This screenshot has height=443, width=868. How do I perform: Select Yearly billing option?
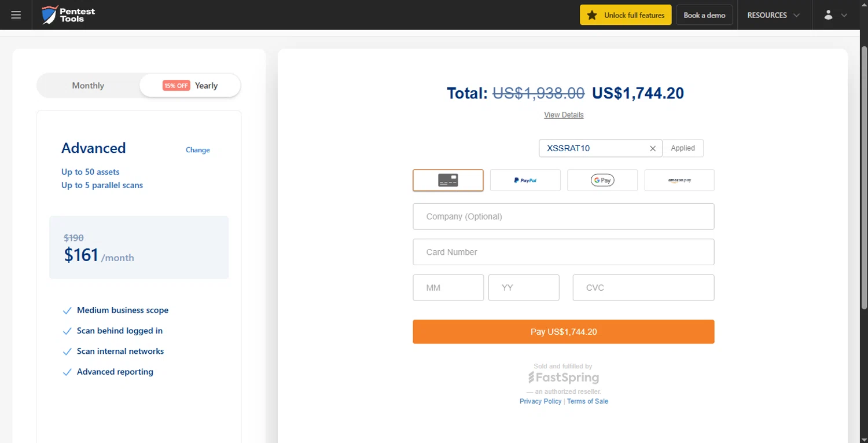point(190,86)
